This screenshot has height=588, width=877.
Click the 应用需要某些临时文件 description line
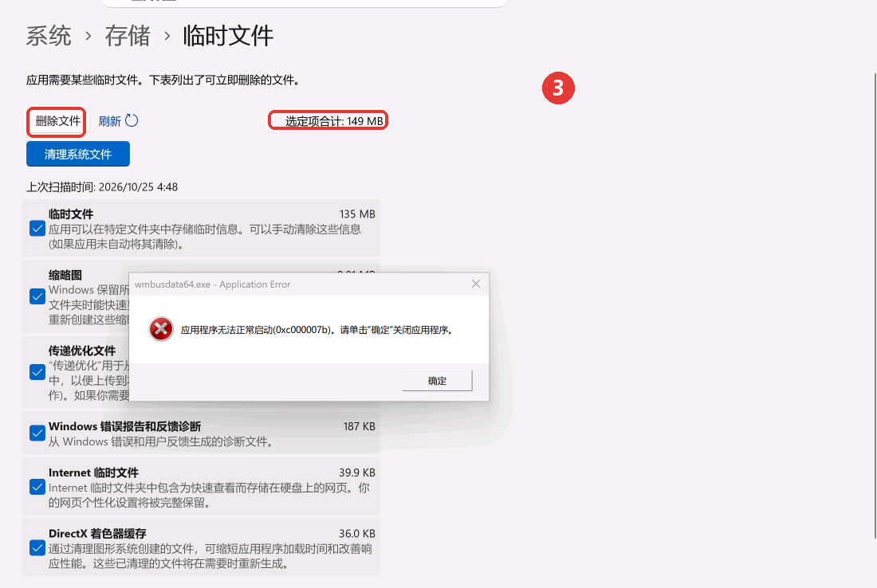[163, 80]
